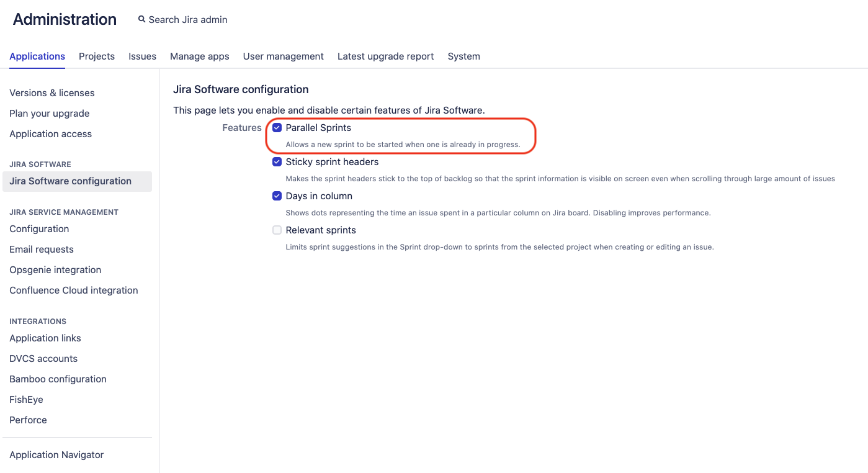Screen dimensions: 868x473
Task: Click the JIRA SOFTWARE section header
Action: [x=40, y=164]
